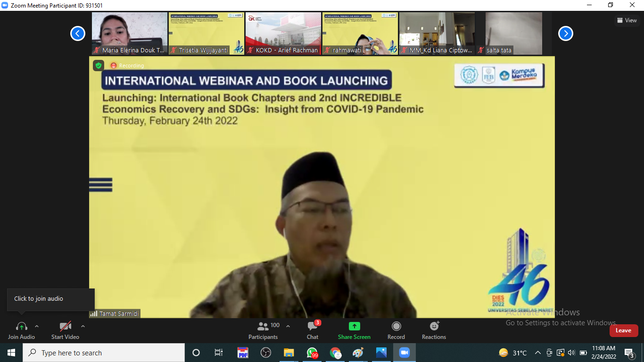The width and height of the screenshot is (644, 362).
Task: Select Maria Elerina Douk video thumbnail
Action: coord(130,33)
